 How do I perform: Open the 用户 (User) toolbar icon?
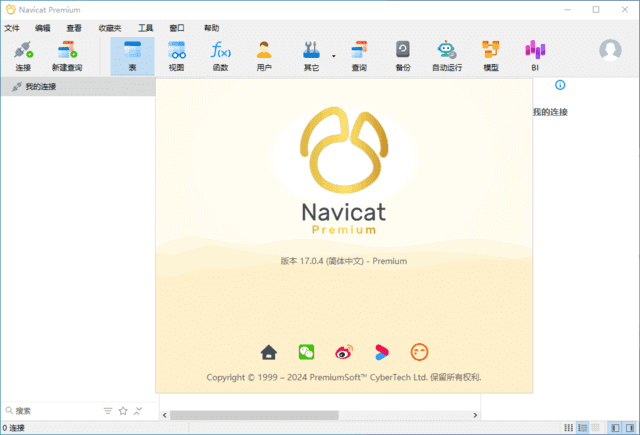(x=264, y=55)
